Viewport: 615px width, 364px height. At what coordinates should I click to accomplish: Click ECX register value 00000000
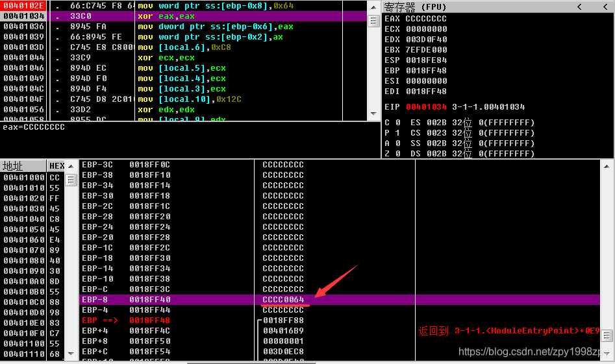point(426,29)
